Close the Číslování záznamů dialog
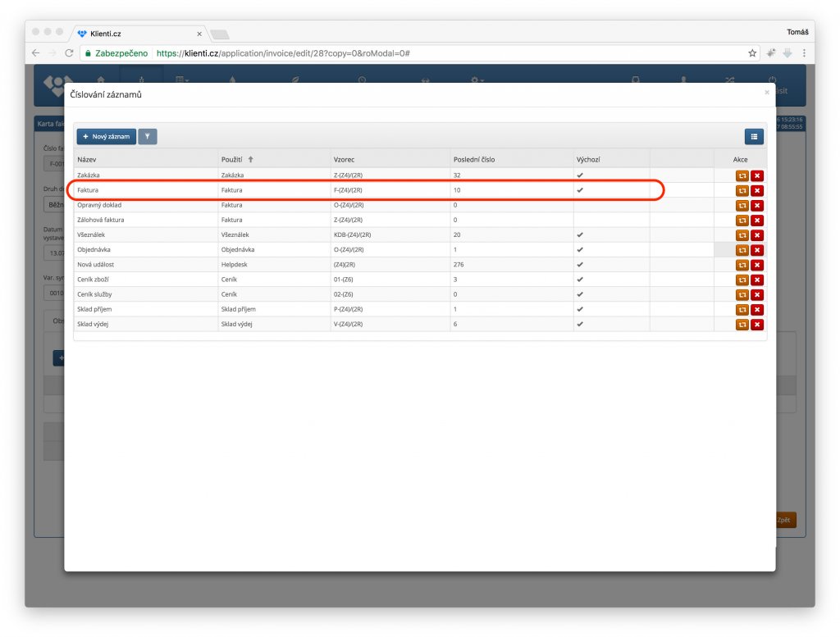 tap(767, 93)
